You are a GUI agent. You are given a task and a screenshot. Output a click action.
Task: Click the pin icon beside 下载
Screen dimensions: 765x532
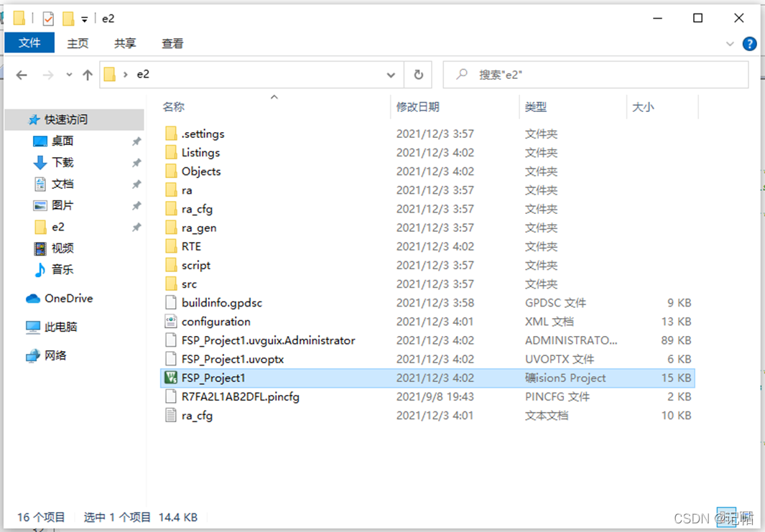pyautogui.click(x=136, y=162)
